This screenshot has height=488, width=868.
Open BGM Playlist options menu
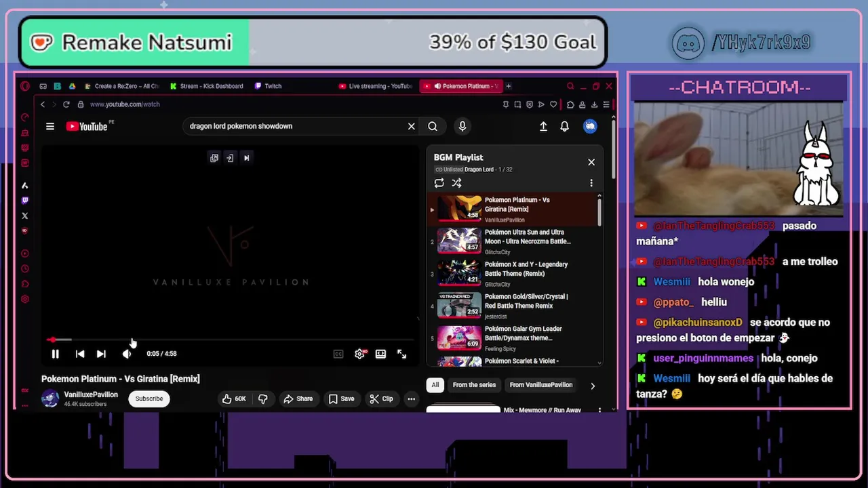click(x=591, y=183)
